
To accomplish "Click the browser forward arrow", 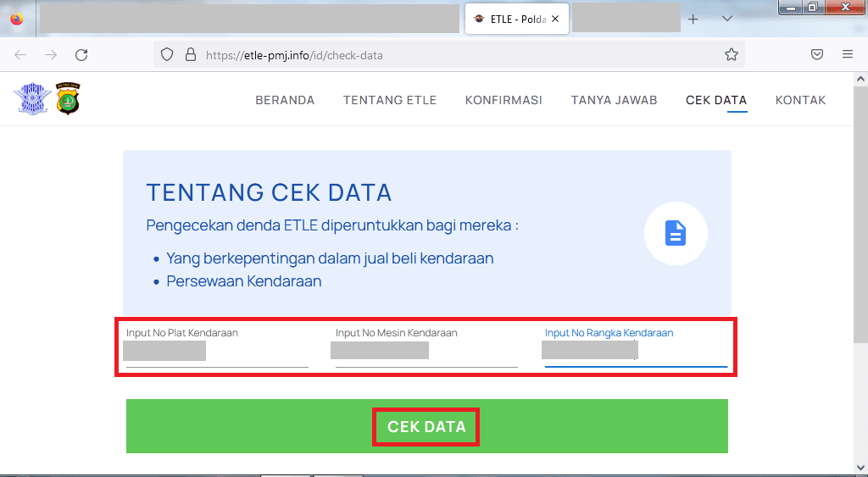I will coord(51,55).
